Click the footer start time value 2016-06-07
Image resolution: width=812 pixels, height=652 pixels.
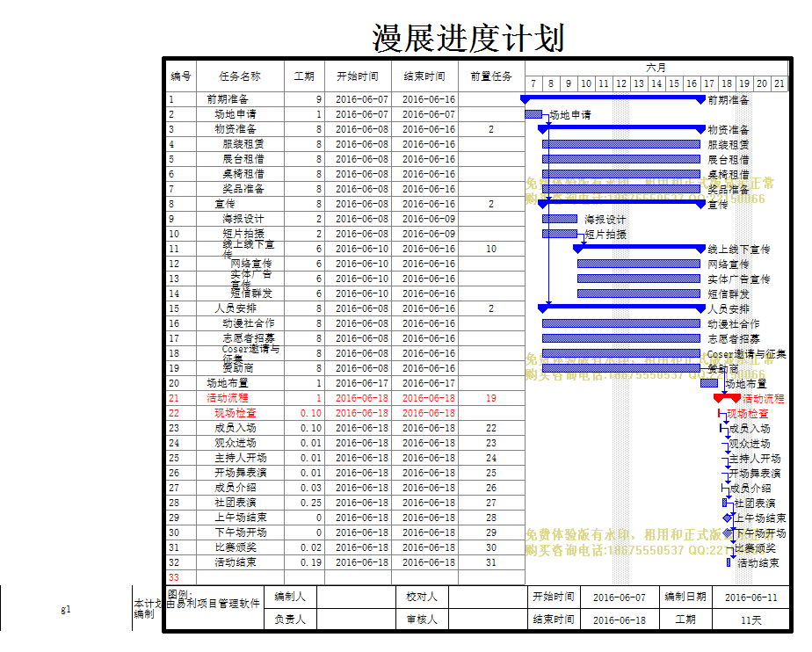(620, 598)
